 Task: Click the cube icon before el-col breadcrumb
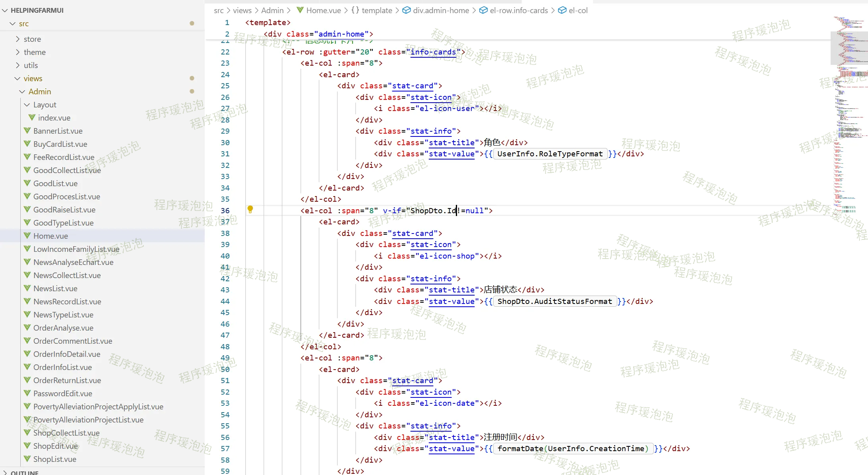[x=562, y=10]
